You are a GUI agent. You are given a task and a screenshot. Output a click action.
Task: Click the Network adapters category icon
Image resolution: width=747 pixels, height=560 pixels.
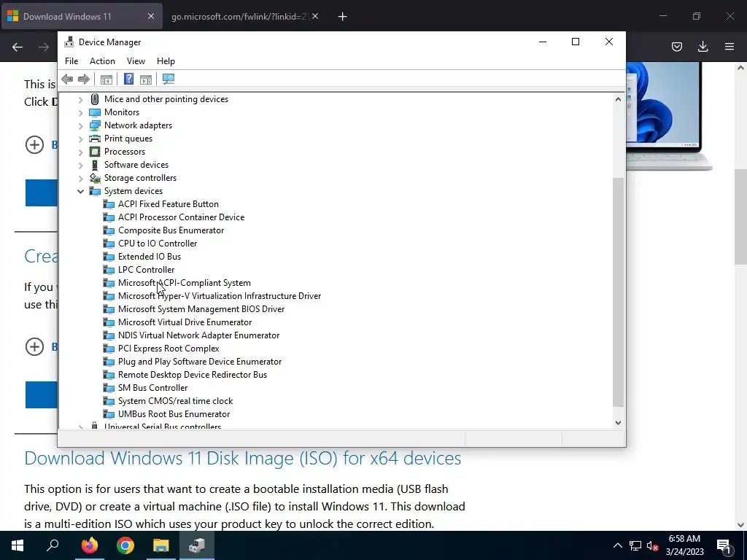point(95,125)
